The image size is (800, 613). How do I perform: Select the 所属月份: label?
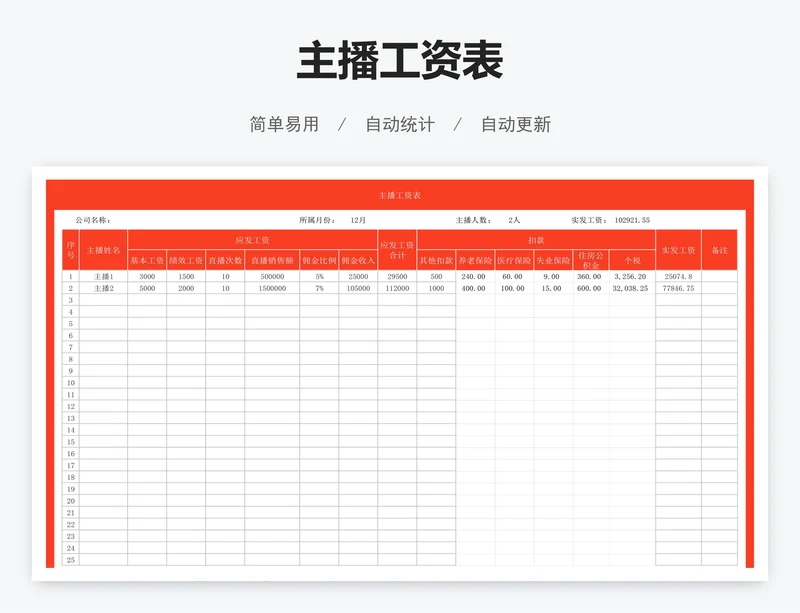(317, 220)
